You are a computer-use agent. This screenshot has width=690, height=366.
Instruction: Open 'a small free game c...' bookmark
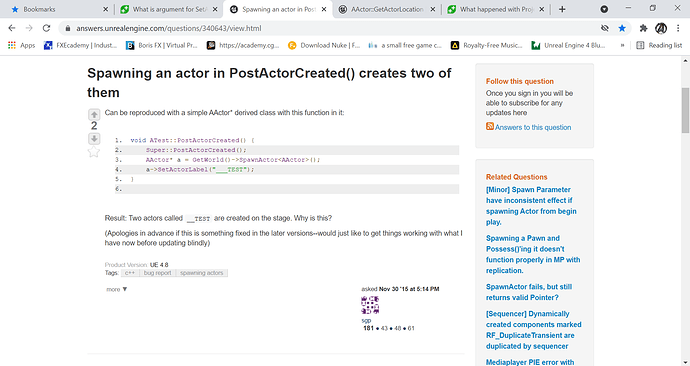[x=405, y=45]
